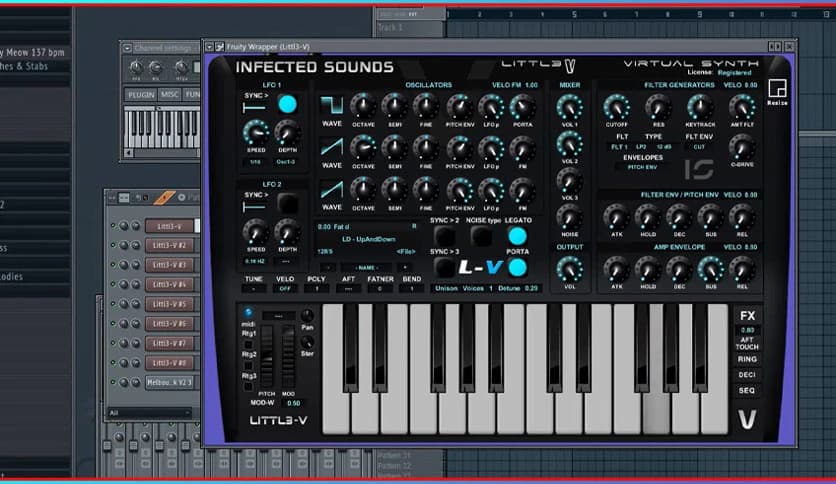This screenshot has height=484, width=836.
Task: Click the LFO 1 SPEED knob
Action: click(256, 133)
